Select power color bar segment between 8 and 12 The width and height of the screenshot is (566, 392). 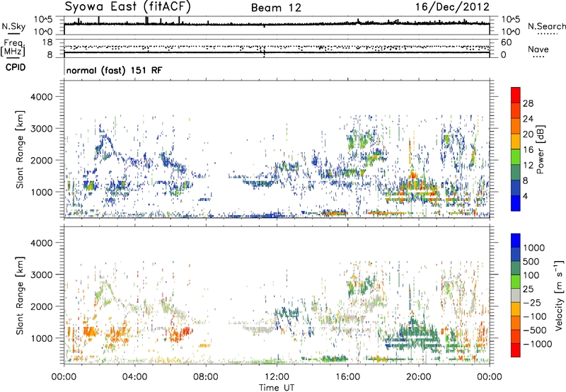tap(516, 173)
